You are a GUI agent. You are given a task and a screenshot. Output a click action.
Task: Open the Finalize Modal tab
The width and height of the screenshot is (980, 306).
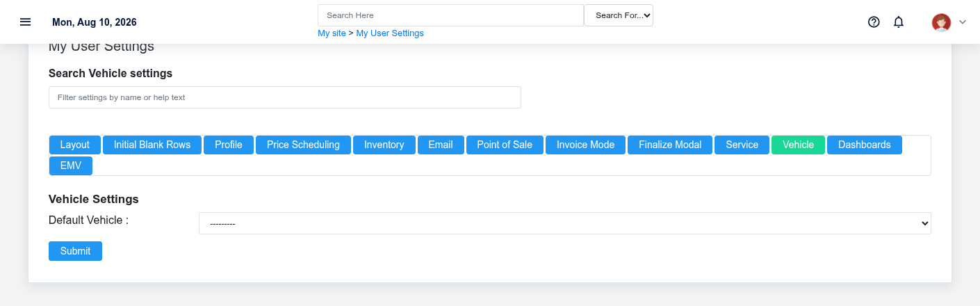point(670,145)
